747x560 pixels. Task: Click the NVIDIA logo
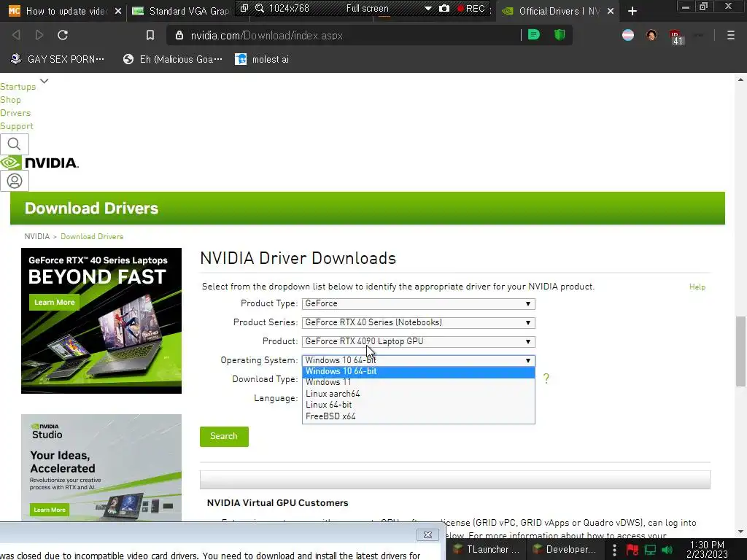[x=39, y=163]
